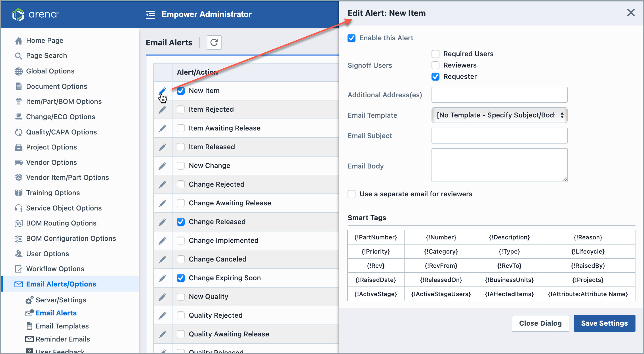Check the Required Users signoff option

[435, 54]
